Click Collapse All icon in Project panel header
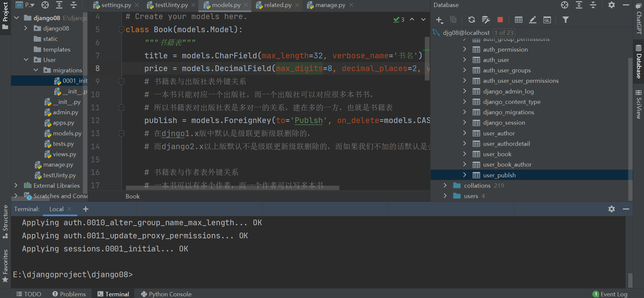 [74, 5]
